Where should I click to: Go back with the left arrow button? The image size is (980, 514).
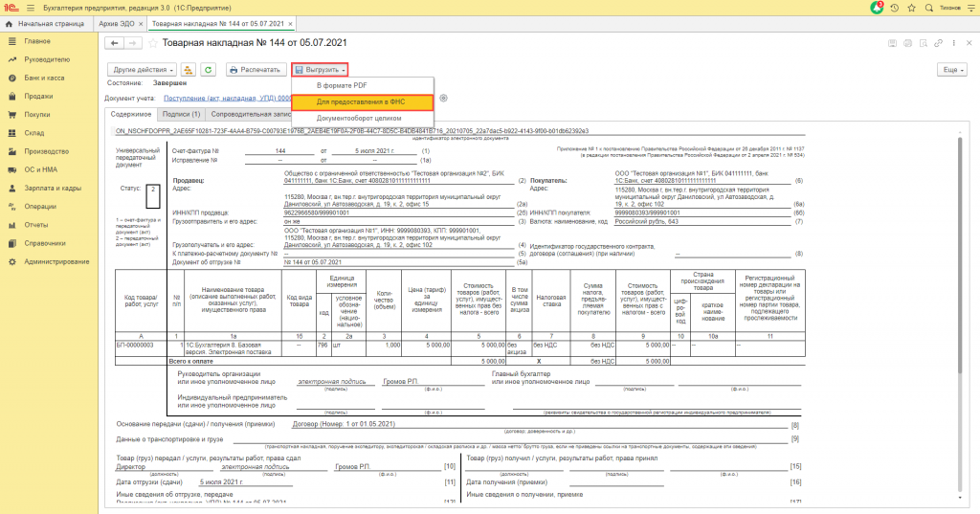pos(114,43)
